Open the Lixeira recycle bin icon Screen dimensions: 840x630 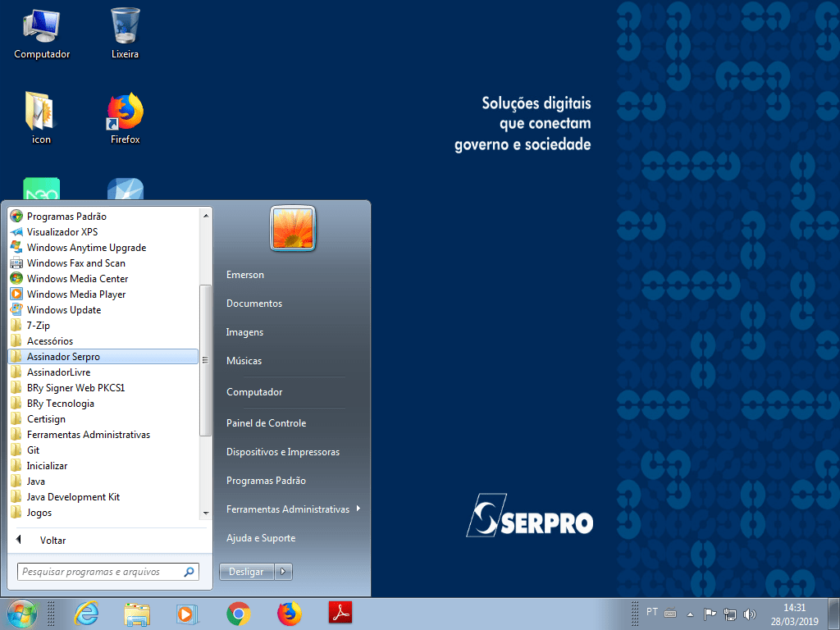click(126, 33)
